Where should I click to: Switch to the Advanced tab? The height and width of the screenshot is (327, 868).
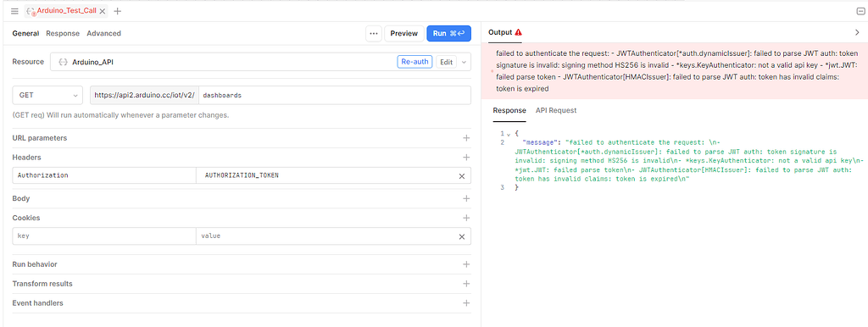click(x=103, y=33)
